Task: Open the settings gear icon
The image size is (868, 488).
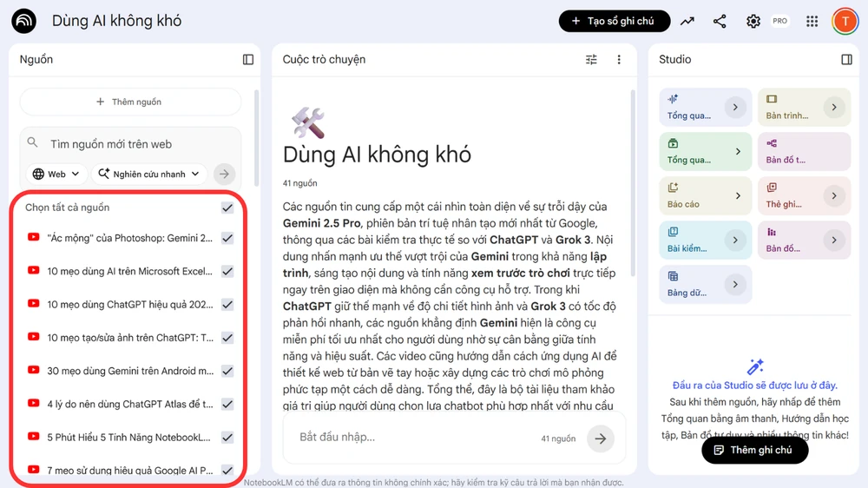Action: click(x=753, y=22)
